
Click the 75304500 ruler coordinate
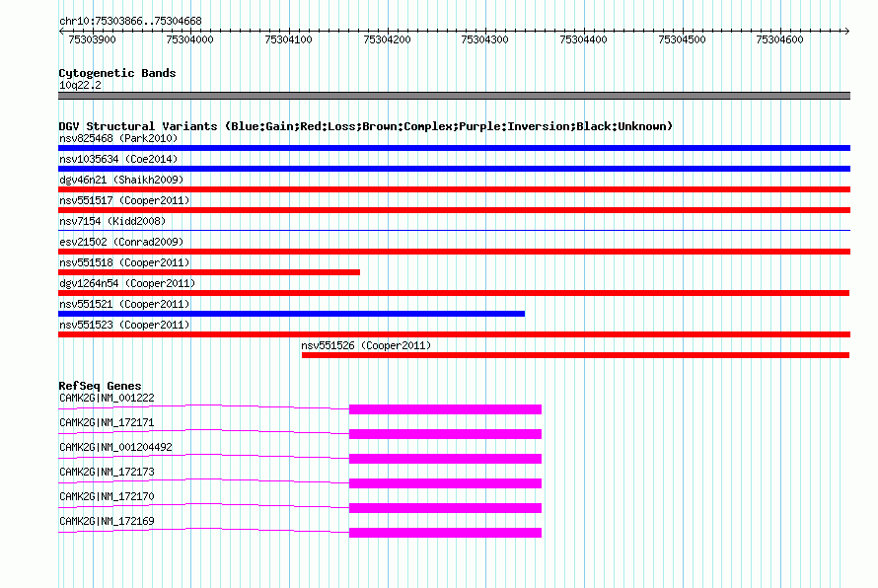pos(682,39)
